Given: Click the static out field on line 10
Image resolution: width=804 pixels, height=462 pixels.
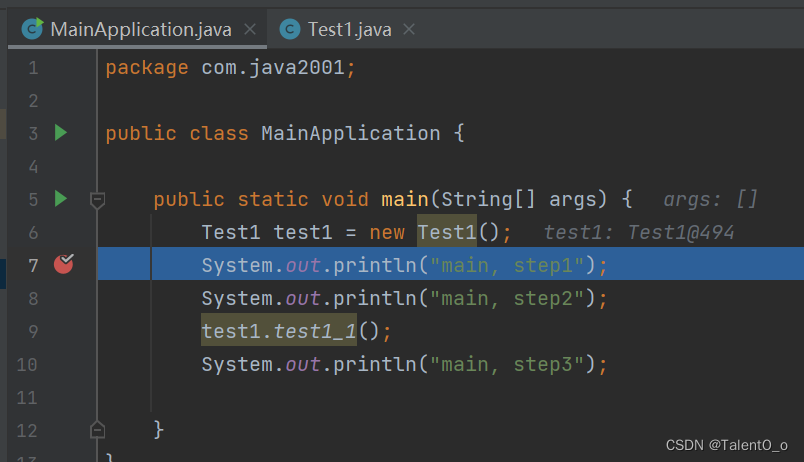Looking at the screenshot, I should tap(303, 364).
